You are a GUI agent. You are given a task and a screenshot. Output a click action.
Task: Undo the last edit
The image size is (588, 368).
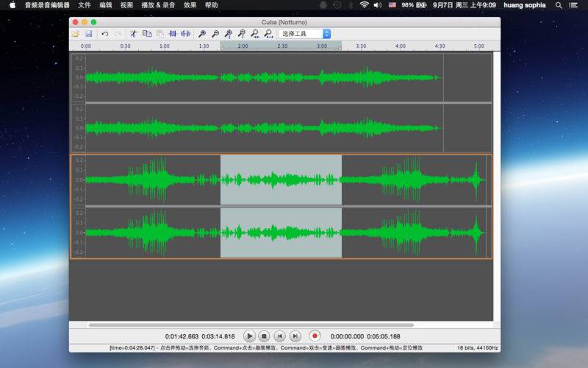tap(105, 34)
